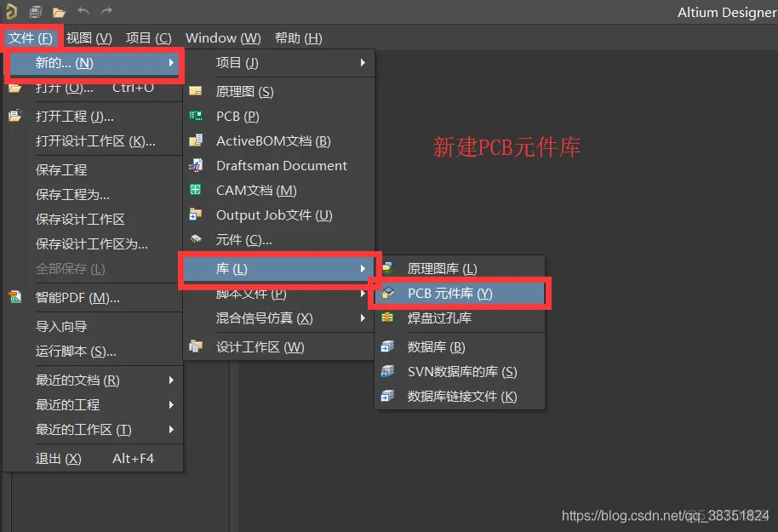Choose 元件 (C)... entry

click(279, 240)
